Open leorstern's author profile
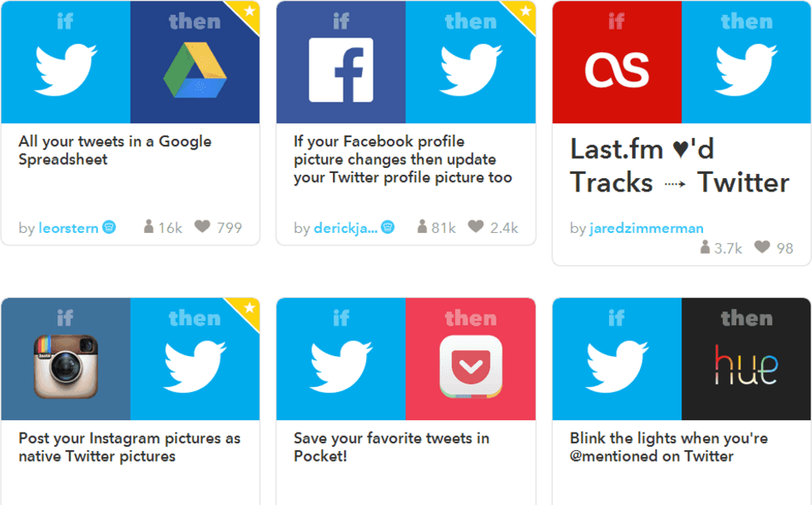Screen dimensions: 812x505 pyautogui.click(x=68, y=228)
